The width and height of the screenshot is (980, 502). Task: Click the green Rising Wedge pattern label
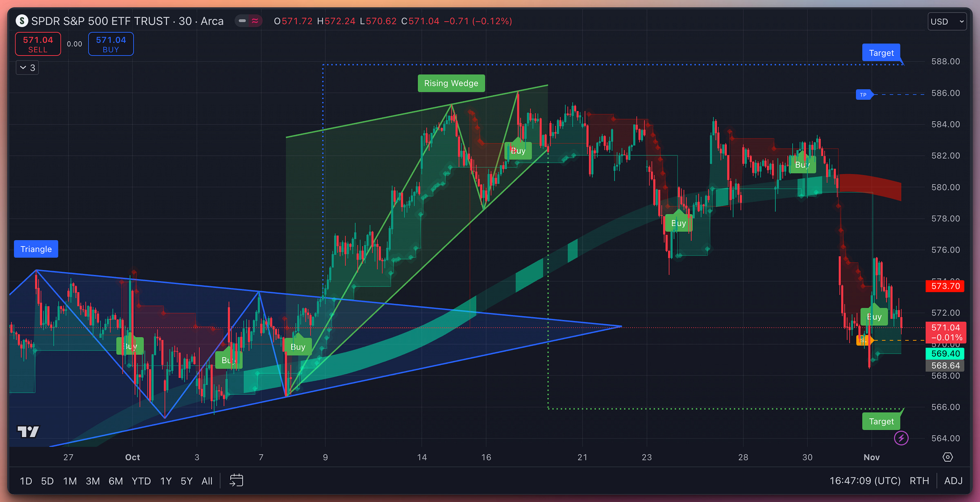451,83
